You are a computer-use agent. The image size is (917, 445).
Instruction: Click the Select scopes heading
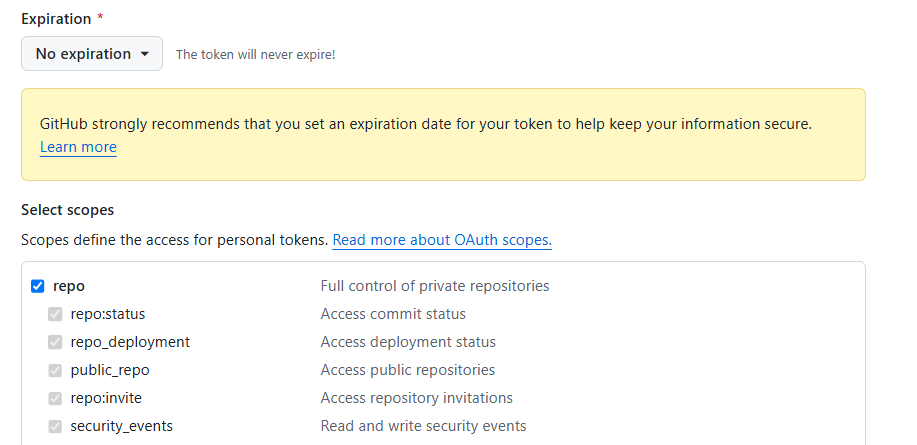click(68, 210)
